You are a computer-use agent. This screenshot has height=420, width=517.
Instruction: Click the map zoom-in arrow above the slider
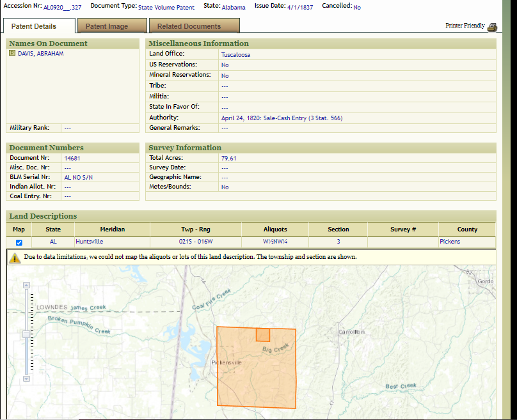pos(26,285)
